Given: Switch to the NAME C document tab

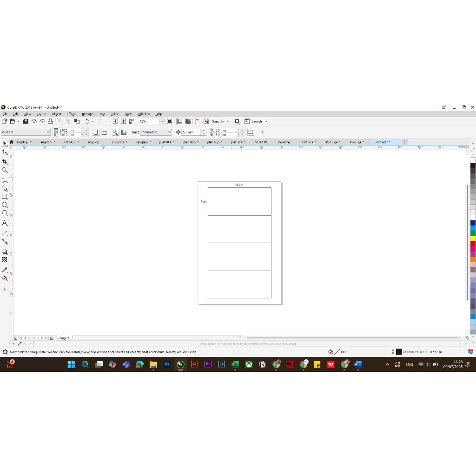Looking at the screenshot, I should 72,142.
